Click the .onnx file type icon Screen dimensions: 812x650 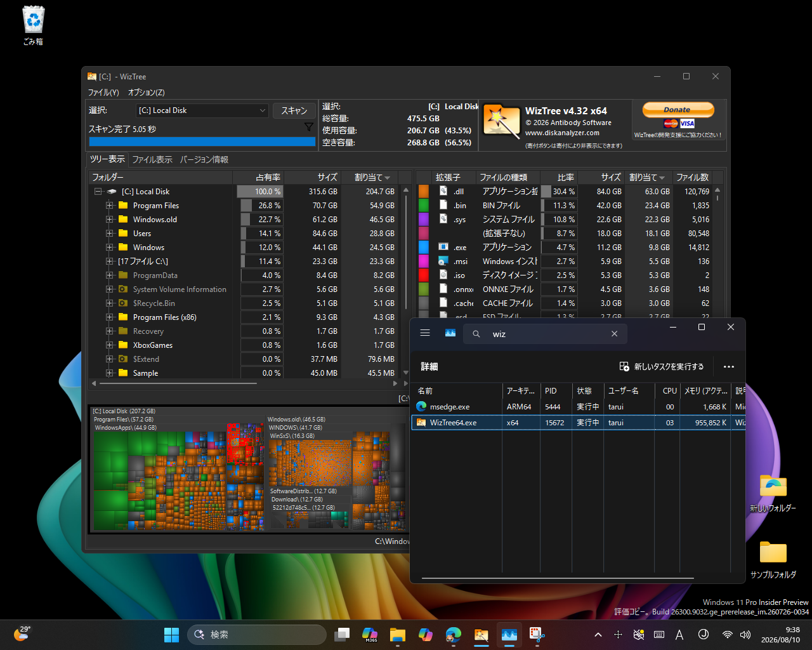click(443, 289)
